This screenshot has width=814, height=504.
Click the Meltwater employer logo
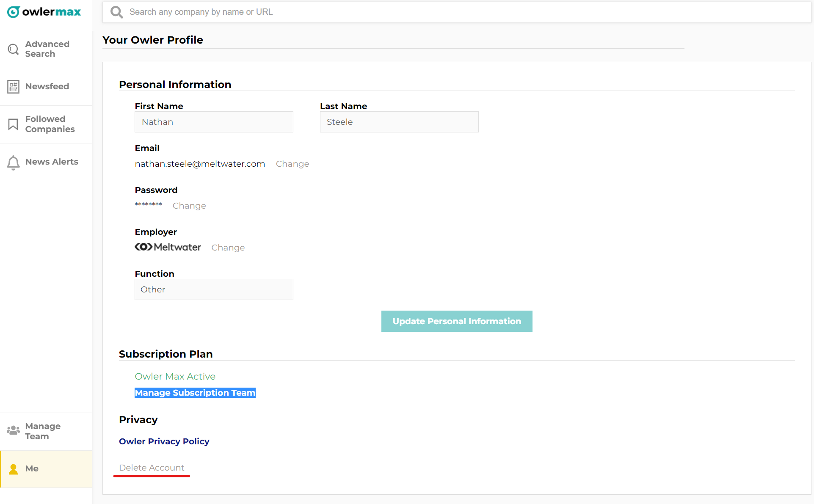tap(168, 247)
